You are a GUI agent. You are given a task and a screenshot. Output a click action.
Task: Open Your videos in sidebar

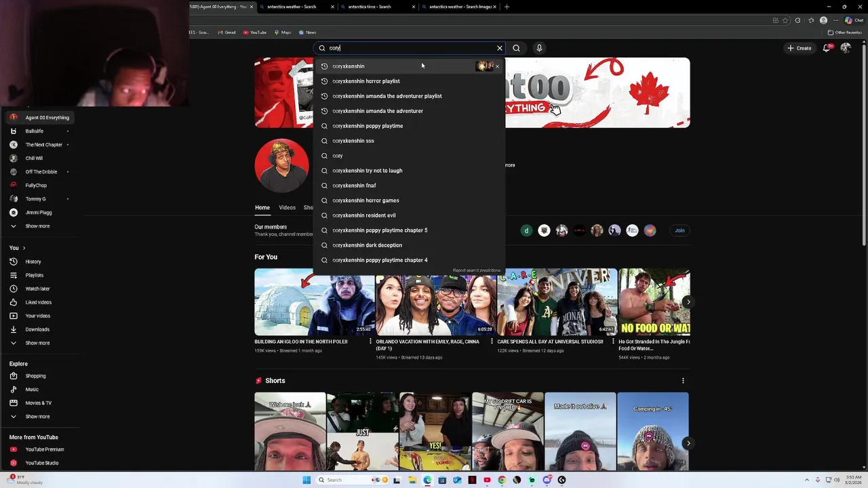point(41,316)
